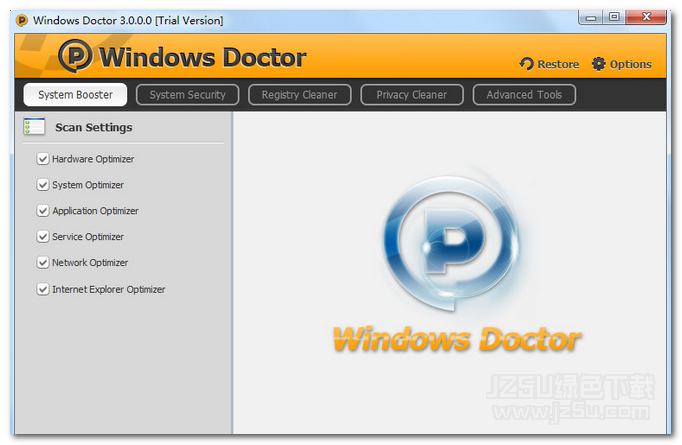Toggle Service Optimizer checkbox
Viewport: 682px width, 445px height.
pos(43,237)
